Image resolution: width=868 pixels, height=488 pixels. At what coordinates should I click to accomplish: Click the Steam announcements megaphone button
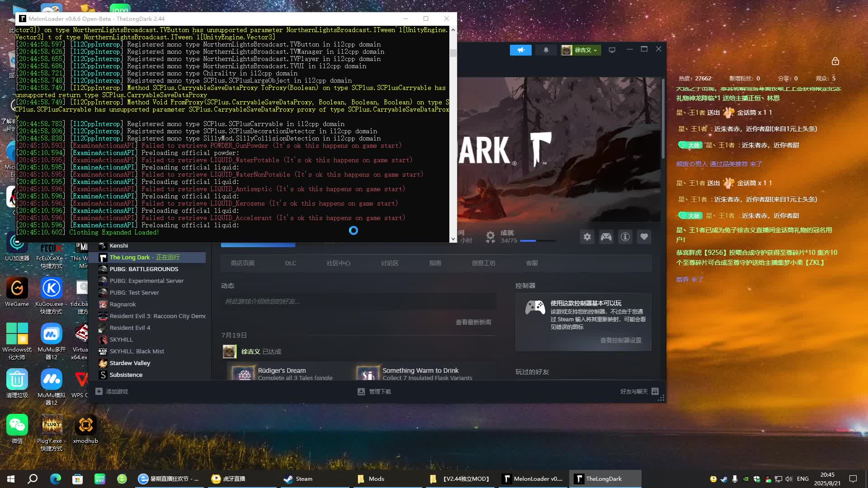(520, 50)
